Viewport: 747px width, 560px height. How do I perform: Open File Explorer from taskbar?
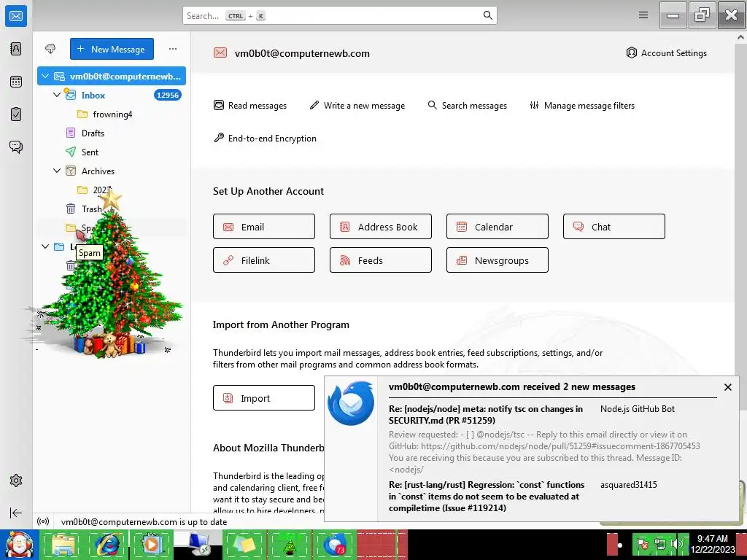pos(64,545)
